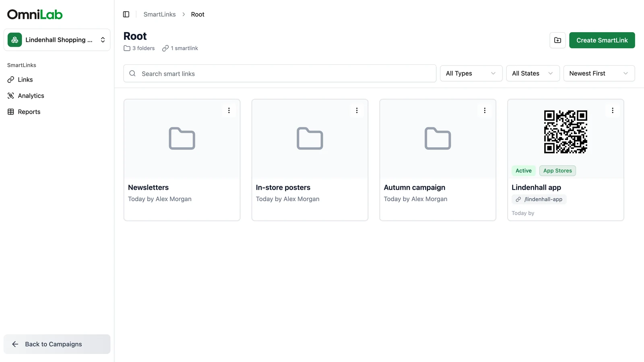Click the search magnifier icon
This screenshot has width=644, height=362.
[132, 74]
